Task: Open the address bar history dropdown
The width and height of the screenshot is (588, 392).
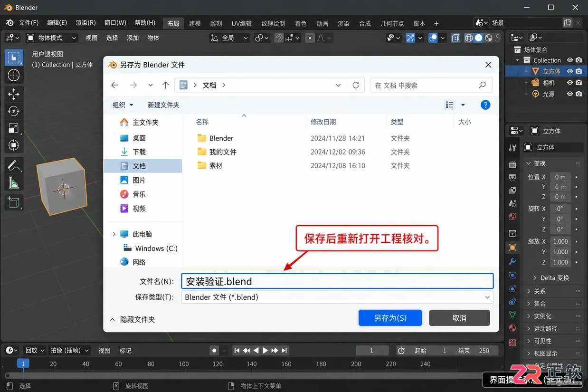Action: pos(338,85)
